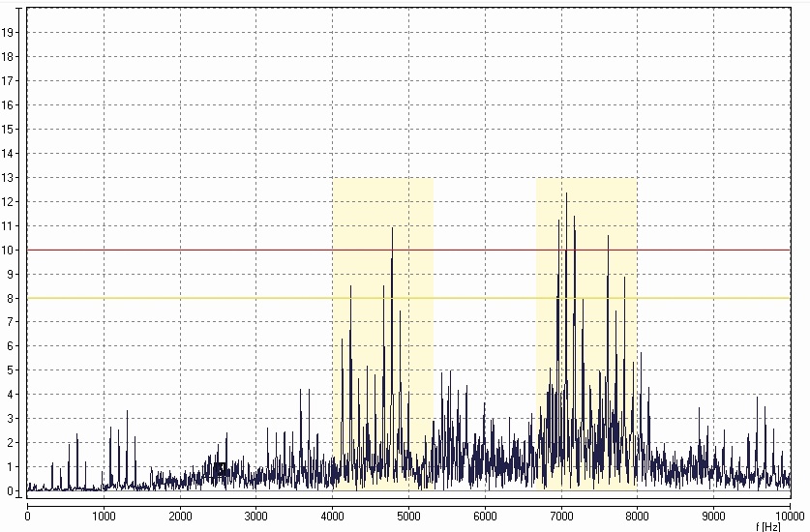Image resolution: width=810 pixels, height=532 pixels.
Task: Click the peak reaching 11 near 4800 Hz
Action: coord(392,230)
